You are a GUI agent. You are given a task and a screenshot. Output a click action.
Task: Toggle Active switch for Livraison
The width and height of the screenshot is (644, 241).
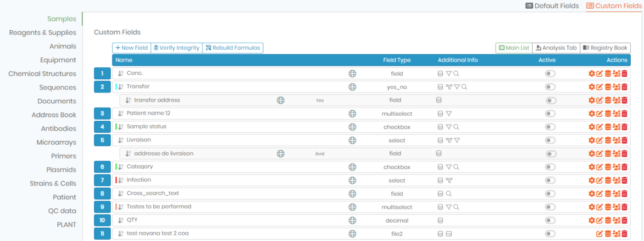click(x=550, y=140)
